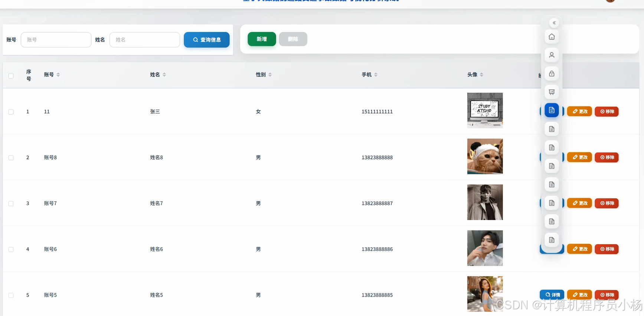Click phone number 13823888885
The image size is (644, 316).
(377, 295)
